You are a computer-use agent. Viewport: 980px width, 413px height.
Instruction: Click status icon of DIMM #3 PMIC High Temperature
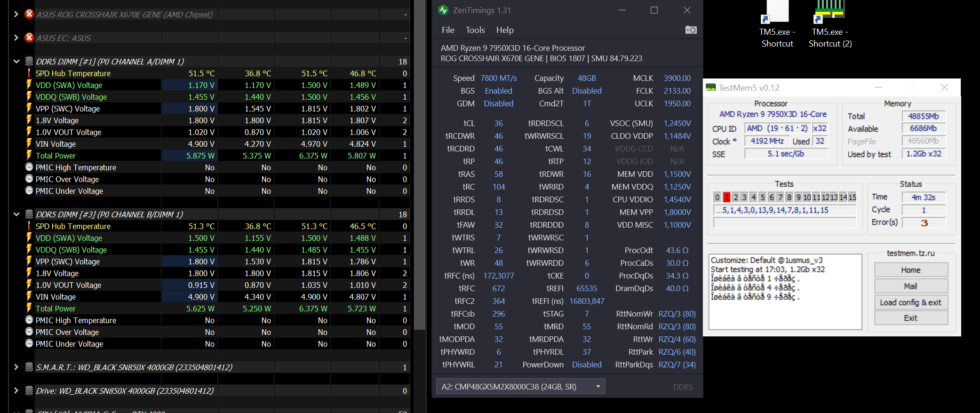click(x=29, y=320)
